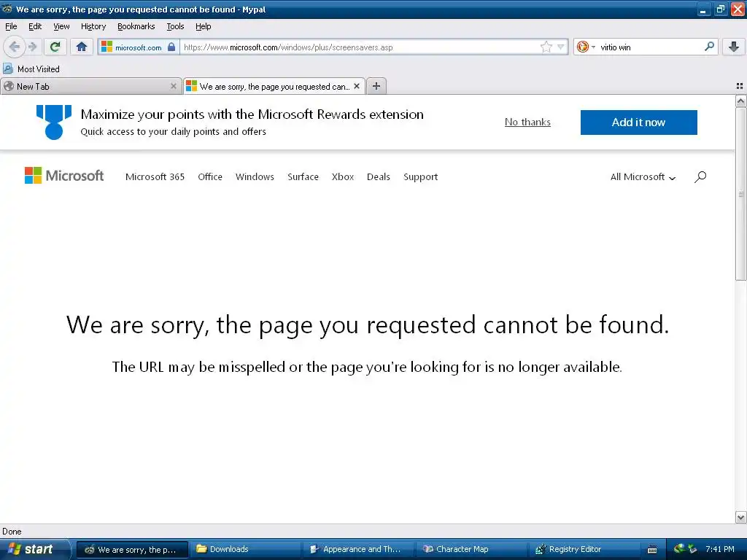Image resolution: width=747 pixels, height=560 pixels.
Task: Close the 'We are sorry' tab
Action: (x=357, y=86)
